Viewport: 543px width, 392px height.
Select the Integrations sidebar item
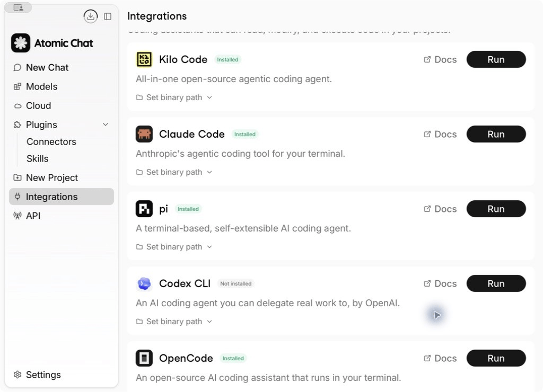(62, 197)
